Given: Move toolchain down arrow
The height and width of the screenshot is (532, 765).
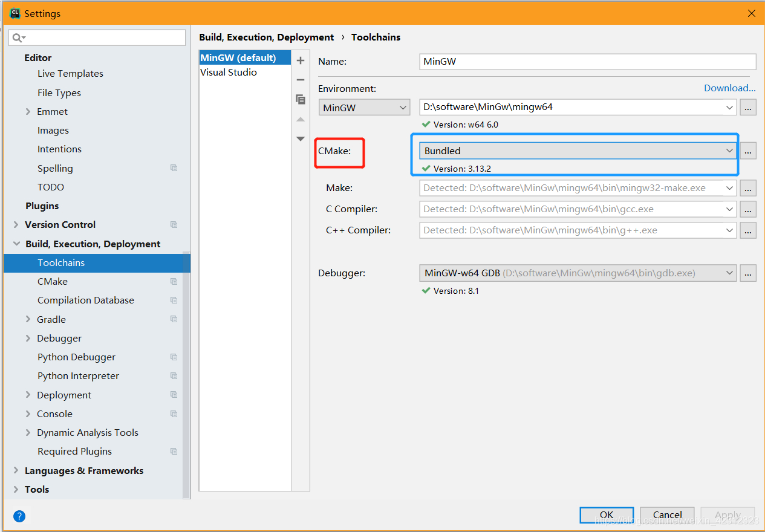Looking at the screenshot, I should click(x=301, y=139).
